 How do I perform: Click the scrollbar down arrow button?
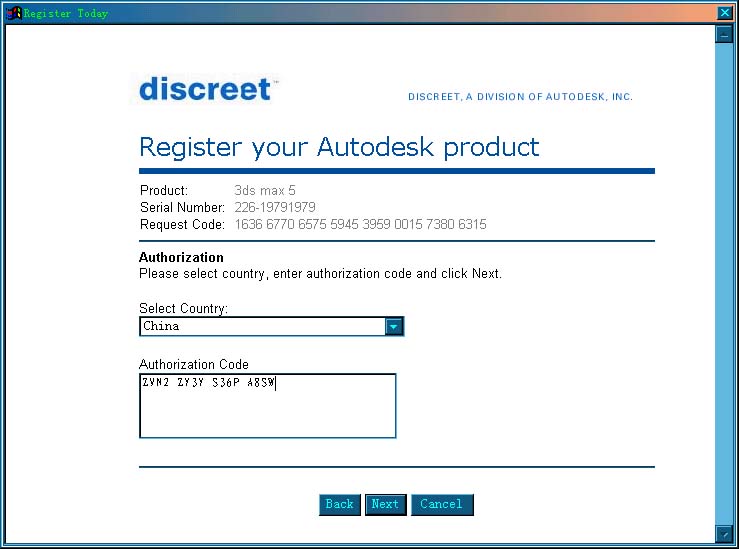click(723, 534)
